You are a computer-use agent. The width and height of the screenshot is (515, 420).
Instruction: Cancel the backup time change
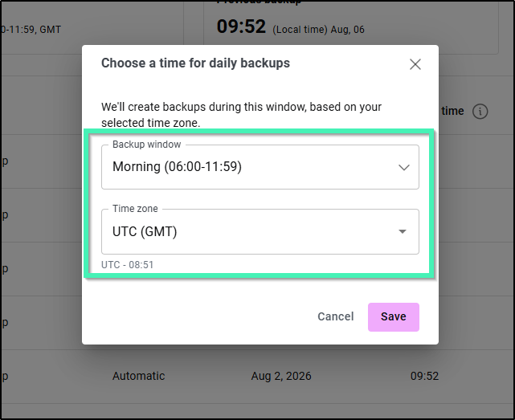(x=335, y=316)
